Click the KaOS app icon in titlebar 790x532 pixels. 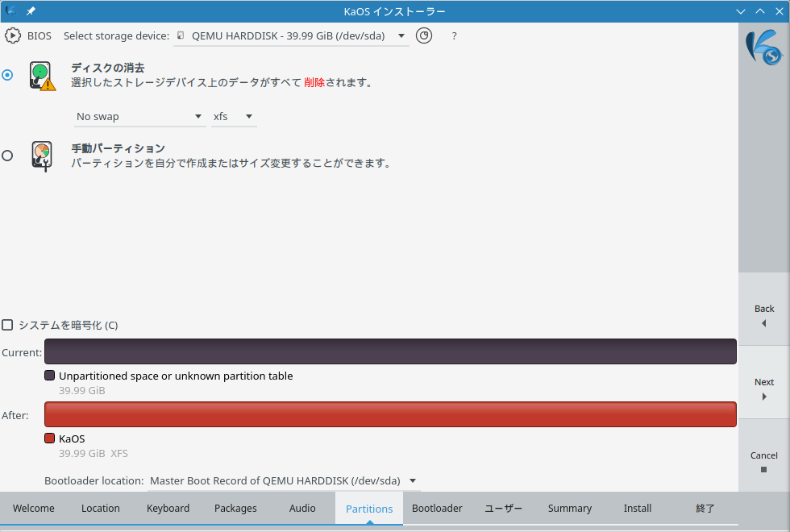coord(10,11)
